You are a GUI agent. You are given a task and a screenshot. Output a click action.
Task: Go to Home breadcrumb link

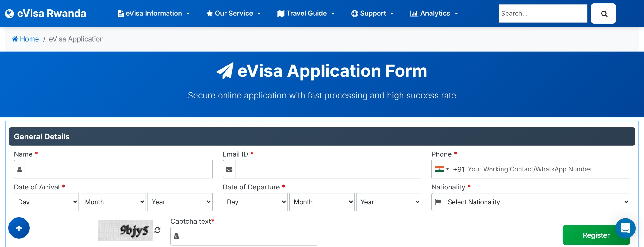(x=29, y=39)
